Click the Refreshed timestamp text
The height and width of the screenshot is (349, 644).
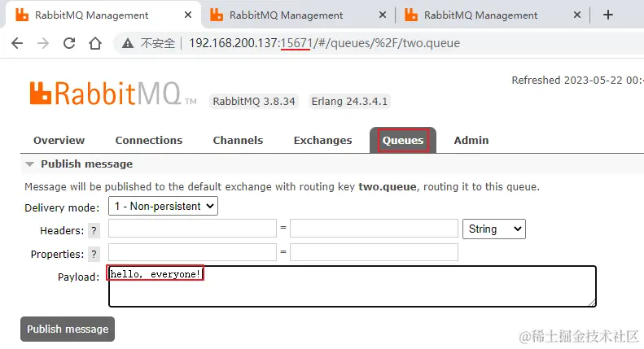[577, 80]
